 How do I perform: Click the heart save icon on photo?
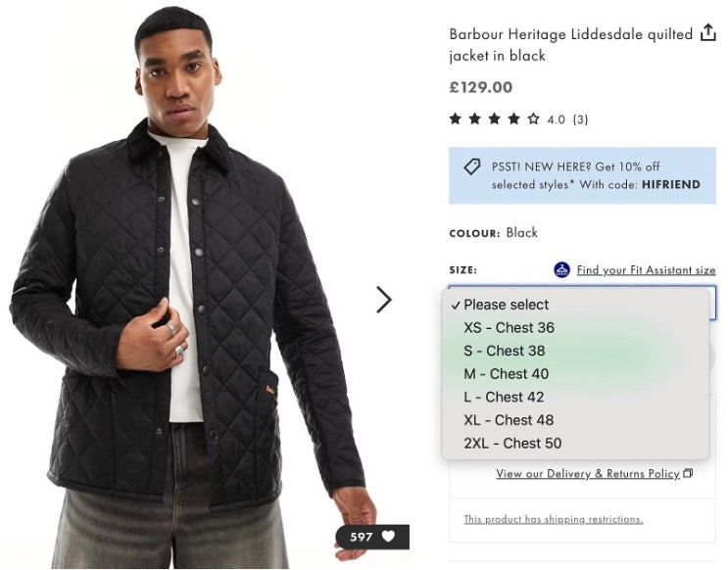[389, 537]
